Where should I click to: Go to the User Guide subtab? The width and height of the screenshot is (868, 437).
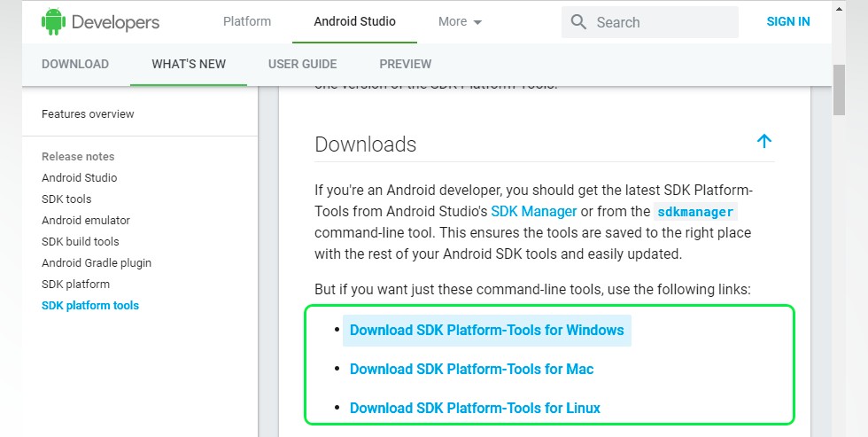tap(302, 64)
